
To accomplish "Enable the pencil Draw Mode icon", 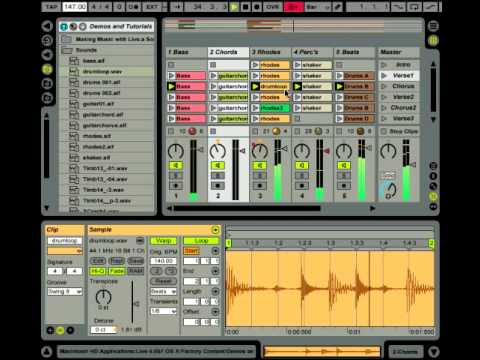I will (338, 7).
